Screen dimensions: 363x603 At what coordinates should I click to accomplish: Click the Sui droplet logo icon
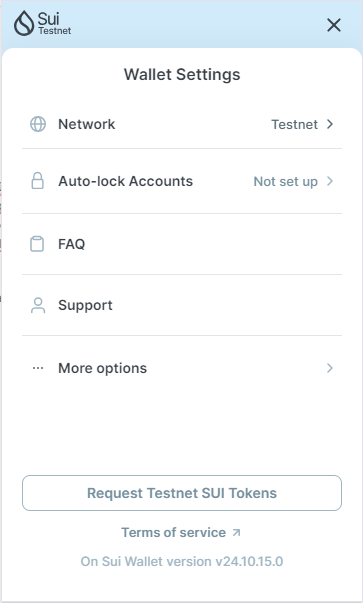[24, 23]
